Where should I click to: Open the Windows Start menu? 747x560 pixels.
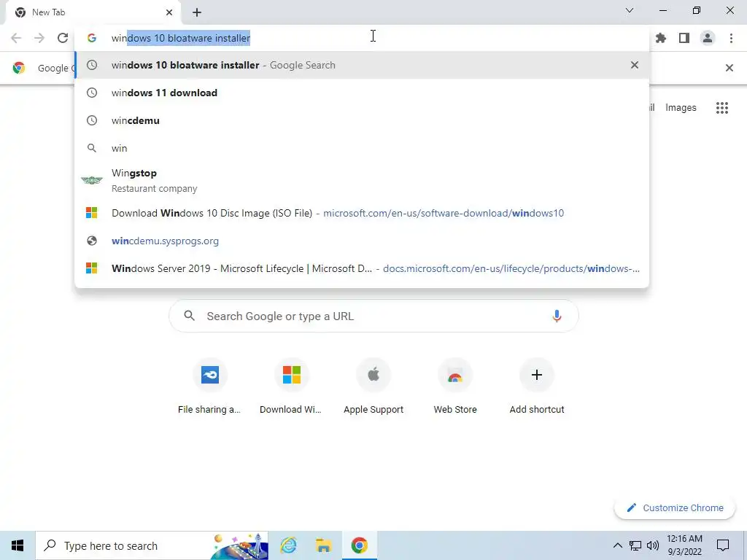tap(18, 545)
